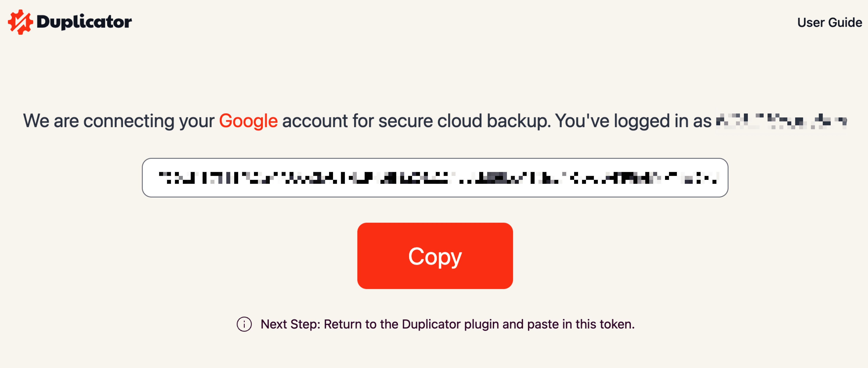The width and height of the screenshot is (868, 368).
Task: Click the Duplicator wordmark text
Action: (x=84, y=22)
